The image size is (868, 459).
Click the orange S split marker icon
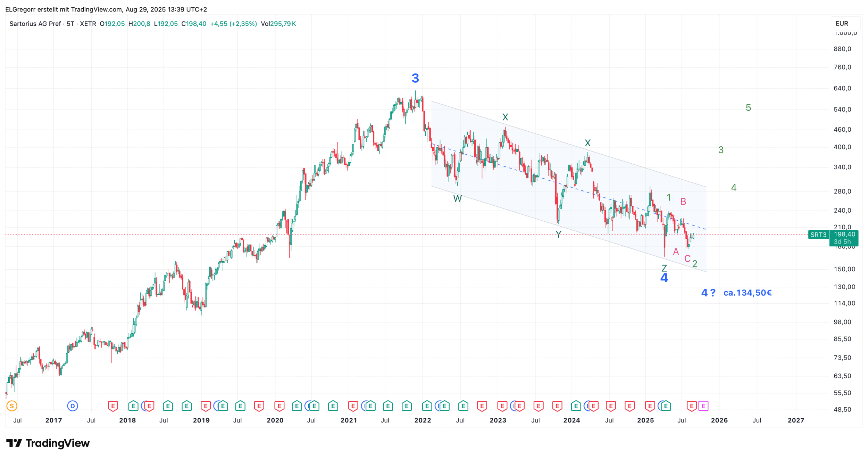(12, 406)
